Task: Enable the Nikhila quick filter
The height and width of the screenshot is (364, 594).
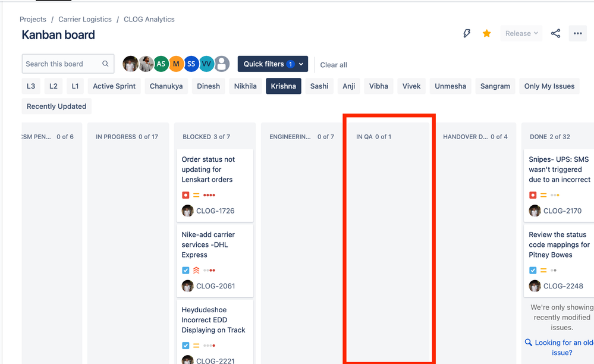Action: (x=246, y=86)
